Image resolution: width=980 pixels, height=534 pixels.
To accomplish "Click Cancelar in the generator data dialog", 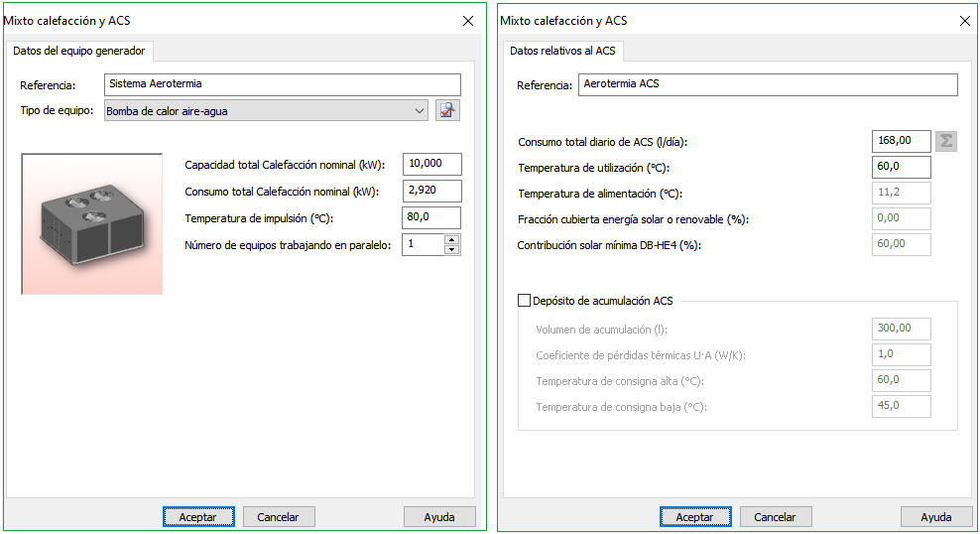I will click(x=279, y=517).
